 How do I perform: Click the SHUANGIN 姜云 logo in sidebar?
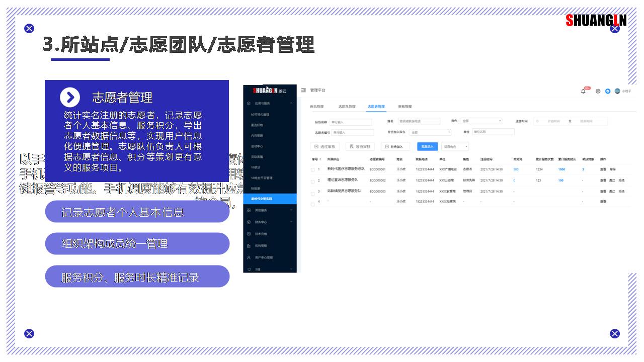[269, 90]
